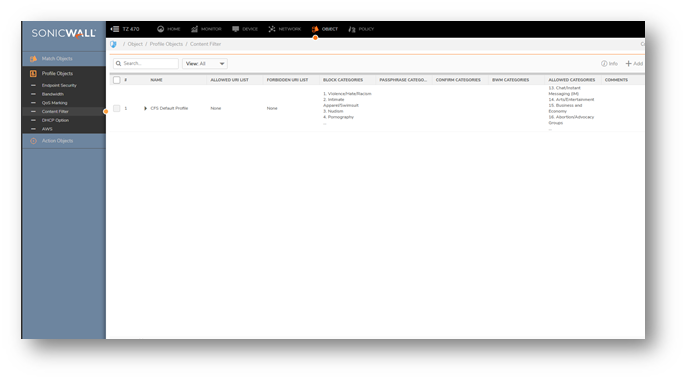The image size is (687, 381).
Task: Check the CFS Default Profile row checkbox
Action: (117, 108)
